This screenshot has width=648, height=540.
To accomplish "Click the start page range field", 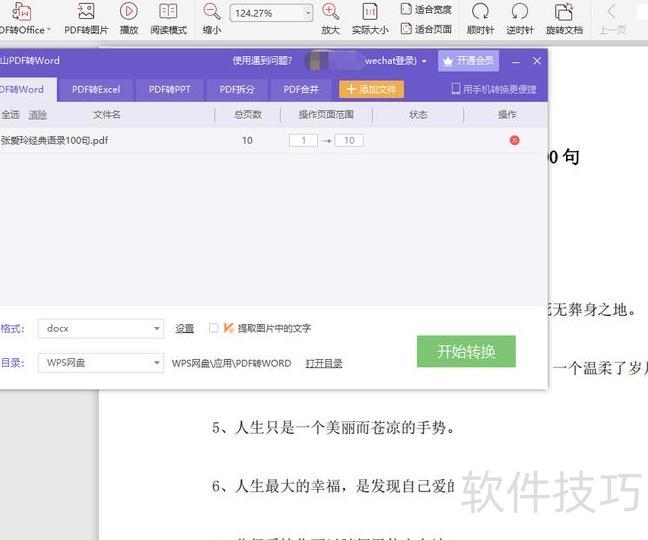I will 303,140.
